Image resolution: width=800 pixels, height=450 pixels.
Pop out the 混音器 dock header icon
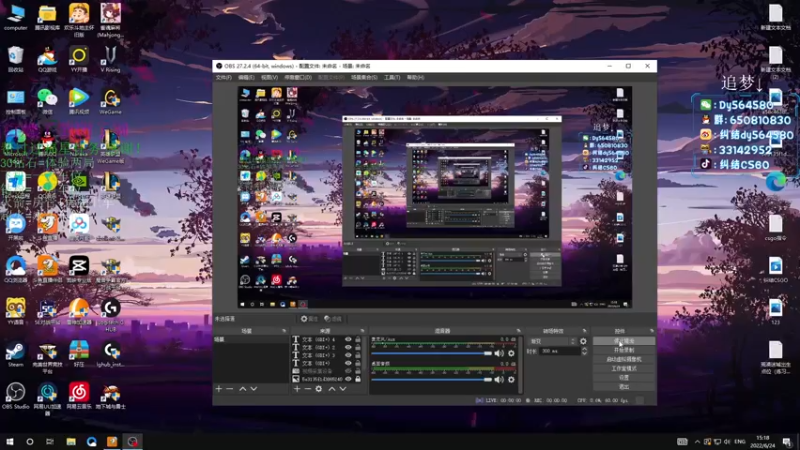point(518,331)
